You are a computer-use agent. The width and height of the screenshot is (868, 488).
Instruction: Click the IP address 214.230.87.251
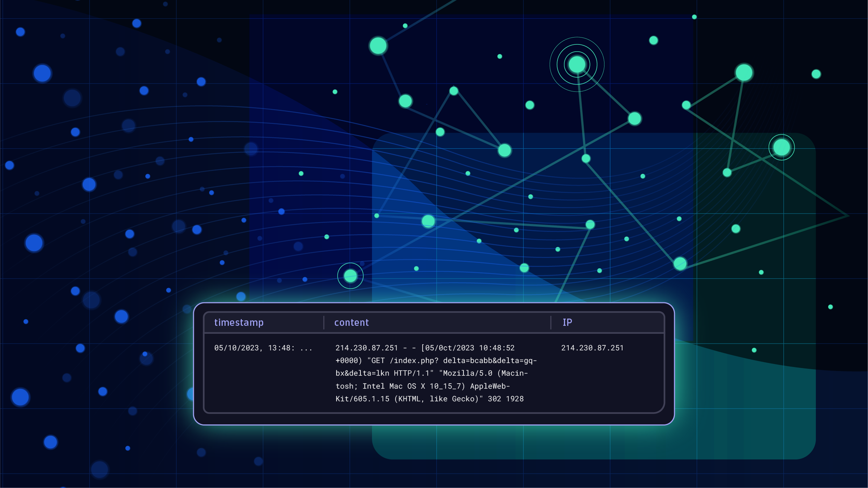point(592,348)
